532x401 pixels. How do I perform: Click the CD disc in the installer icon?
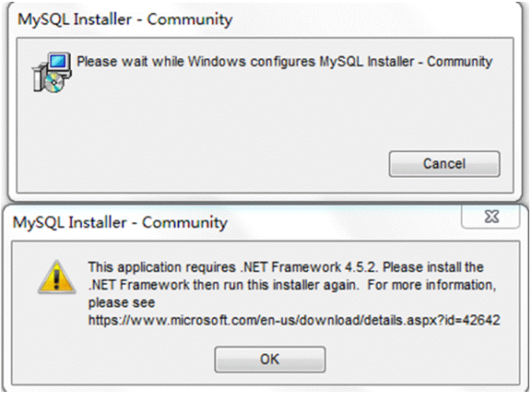[54, 83]
